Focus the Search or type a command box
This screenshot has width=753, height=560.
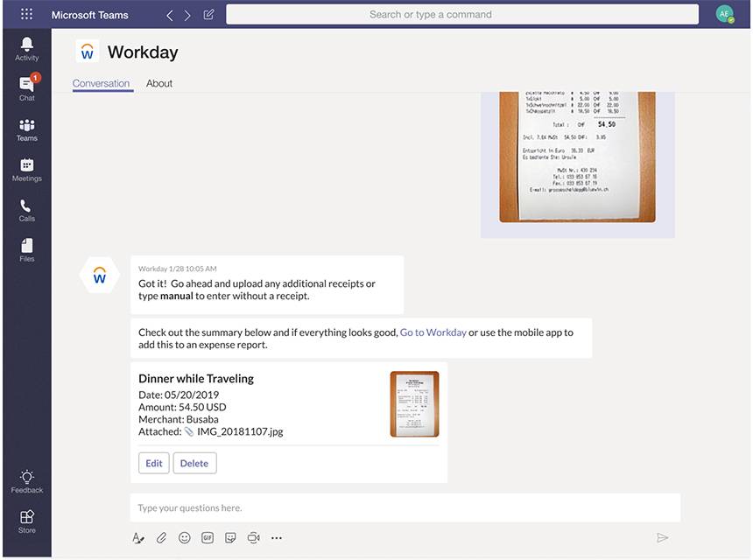(x=462, y=14)
